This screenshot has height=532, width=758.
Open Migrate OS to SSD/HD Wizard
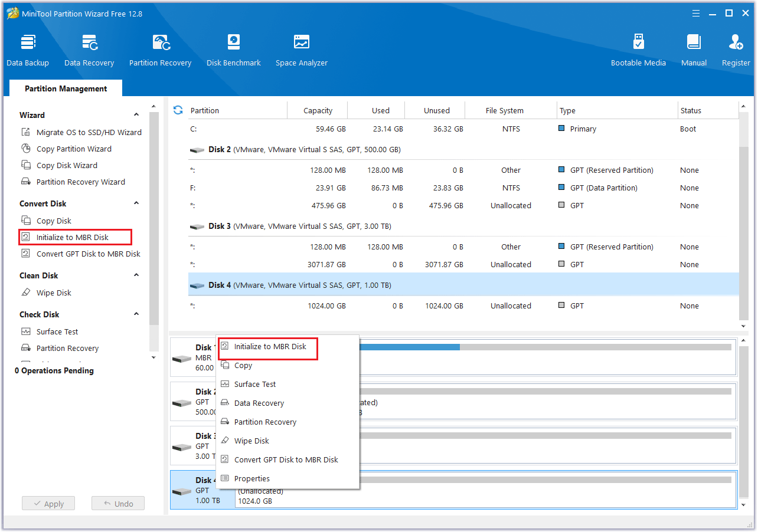click(81, 132)
